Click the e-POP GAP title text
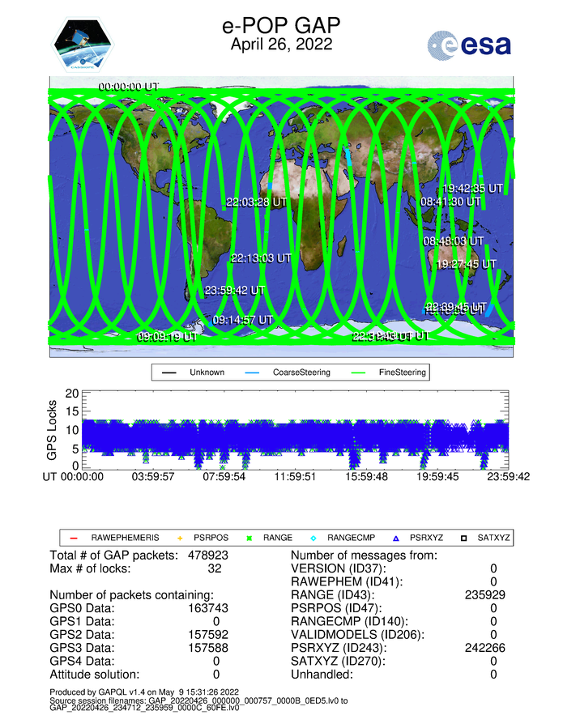 tap(280, 27)
